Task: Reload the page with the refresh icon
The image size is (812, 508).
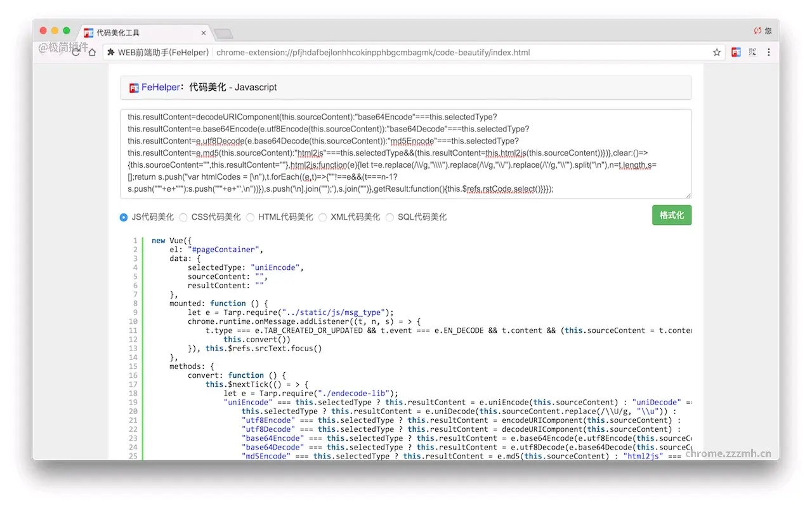Action: tap(76, 52)
